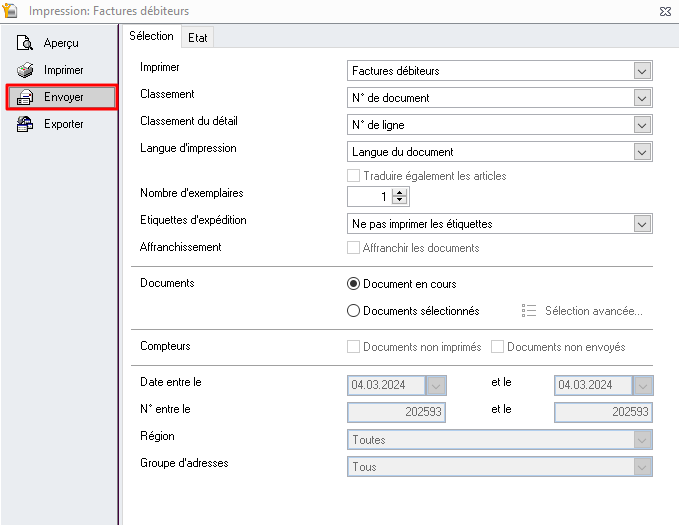This screenshot has height=525, width=679.
Task: Click the application icon in title bar
Action: click(x=12, y=11)
